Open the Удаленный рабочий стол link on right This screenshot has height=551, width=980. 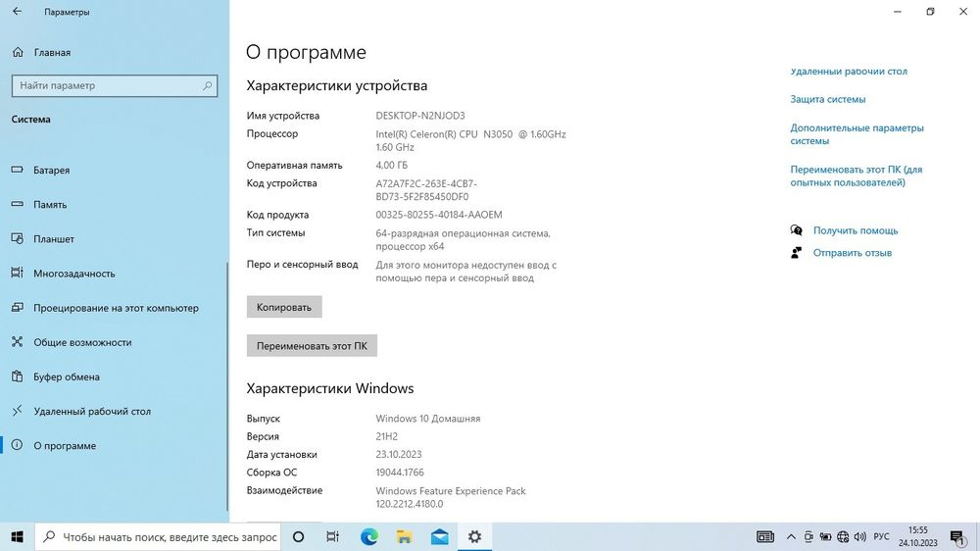(x=848, y=71)
